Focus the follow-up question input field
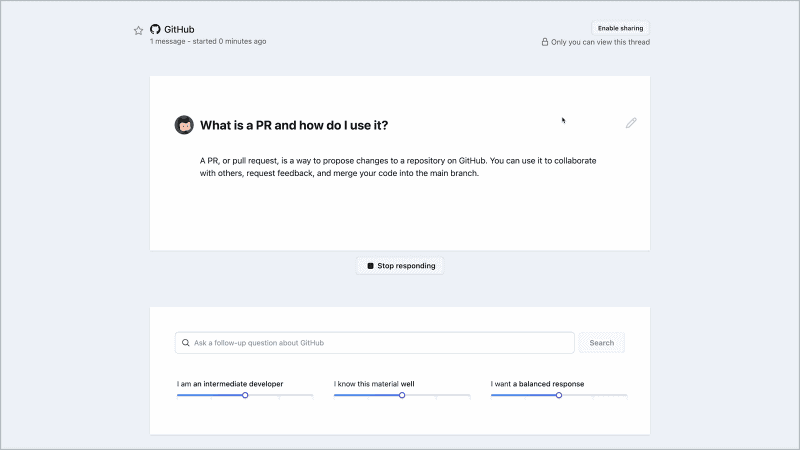The height and width of the screenshot is (450, 800). [x=374, y=343]
